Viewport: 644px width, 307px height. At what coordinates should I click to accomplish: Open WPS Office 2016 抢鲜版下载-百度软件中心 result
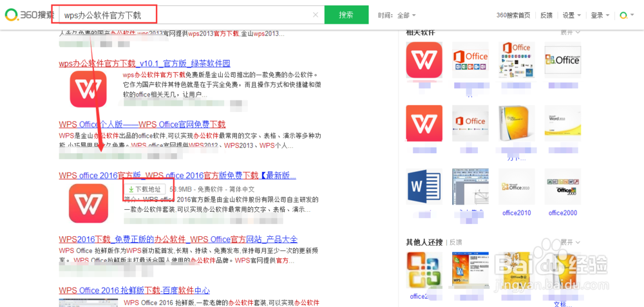coord(135,290)
